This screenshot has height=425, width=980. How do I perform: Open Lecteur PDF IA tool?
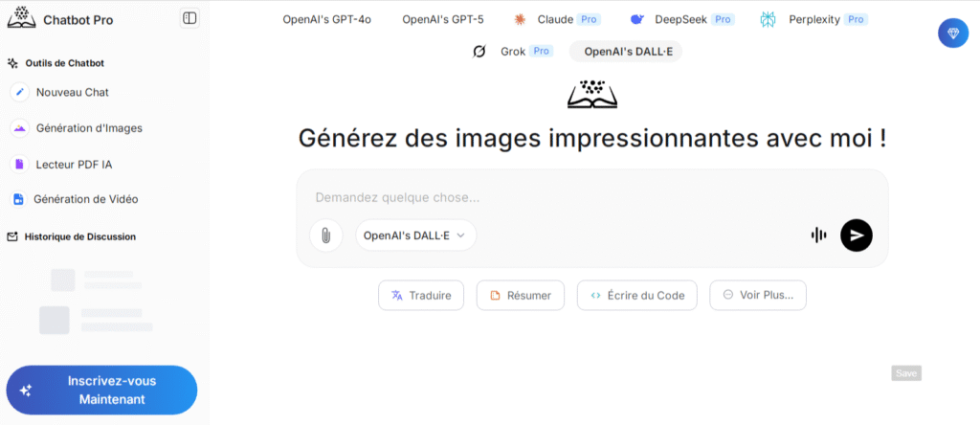coord(75,165)
